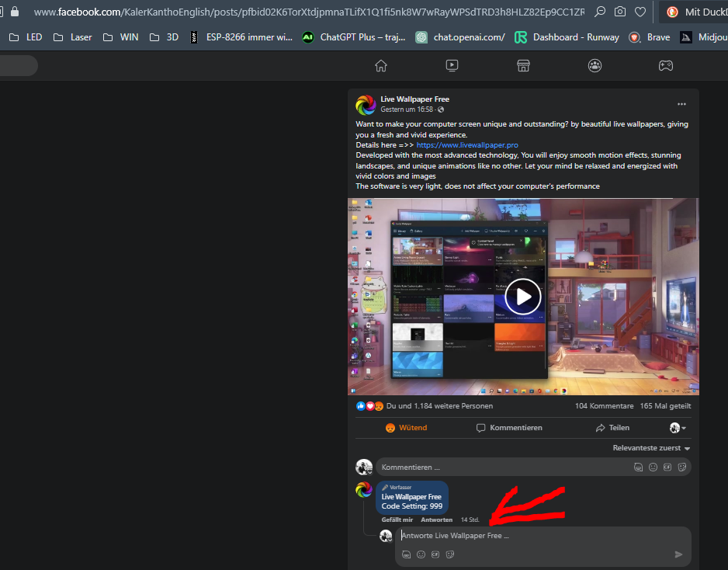Open the Groups icon in Facebook navbar

point(595,65)
